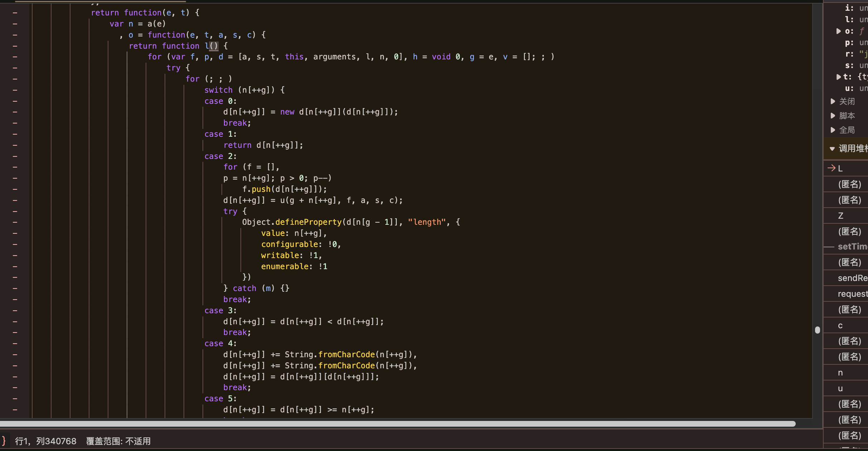Viewport: 868px width, 451px height.
Task: Select the current L call stack frame
Action: [x=847, y=168]
